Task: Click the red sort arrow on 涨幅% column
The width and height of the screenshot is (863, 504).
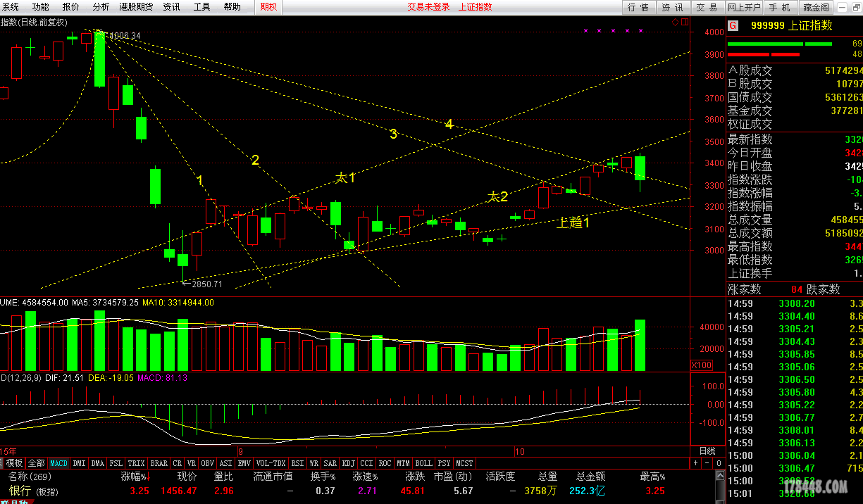Action: (x=149, y=477)
